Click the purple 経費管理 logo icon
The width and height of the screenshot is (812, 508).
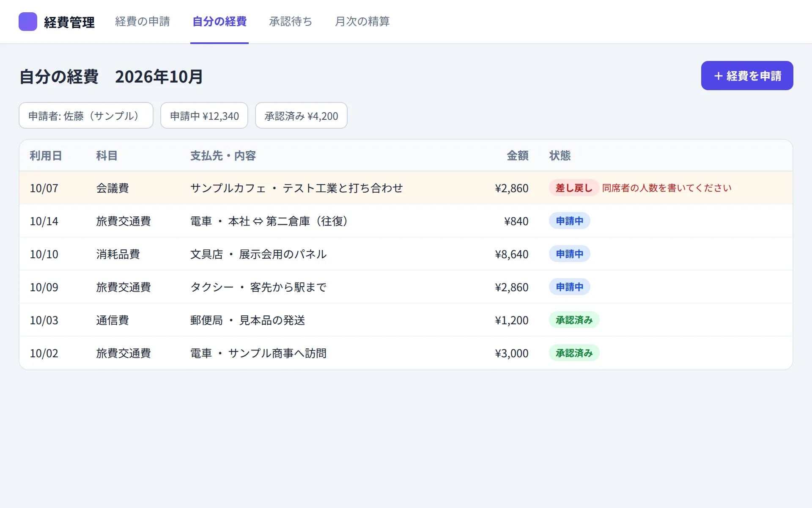click(x=28, y=22)
